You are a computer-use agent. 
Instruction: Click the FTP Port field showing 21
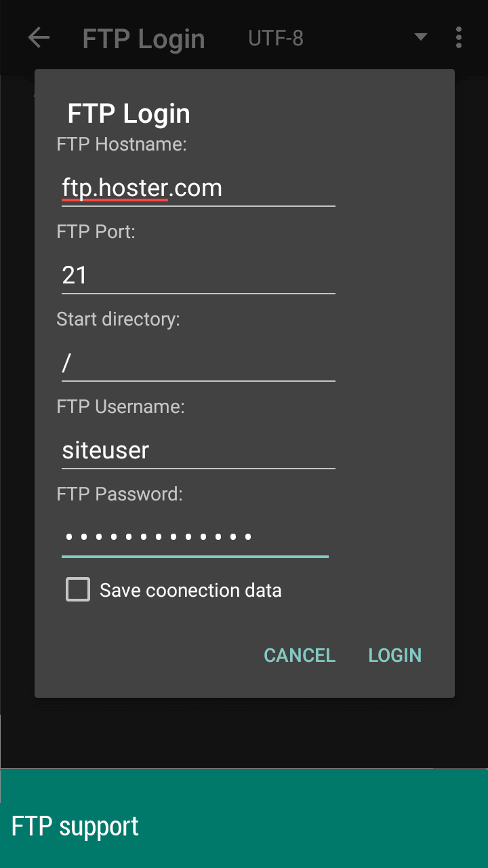198,275
